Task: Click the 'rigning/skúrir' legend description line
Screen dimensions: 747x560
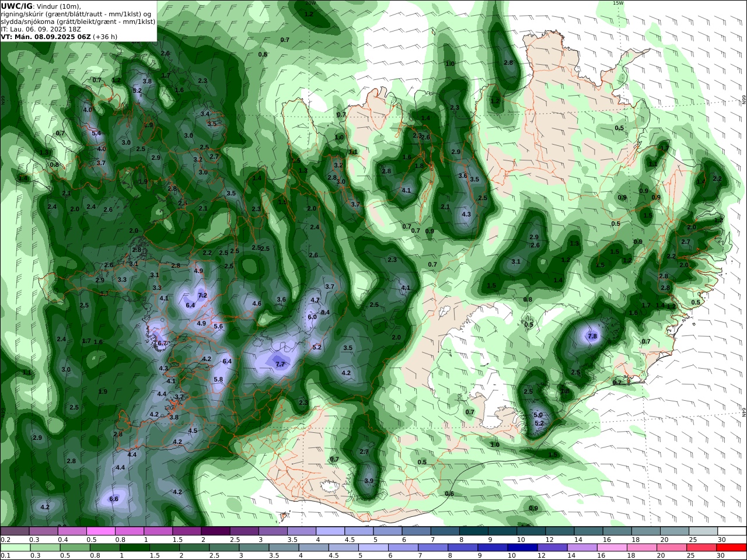Action: pyautogui.click(x=77, y=14)
